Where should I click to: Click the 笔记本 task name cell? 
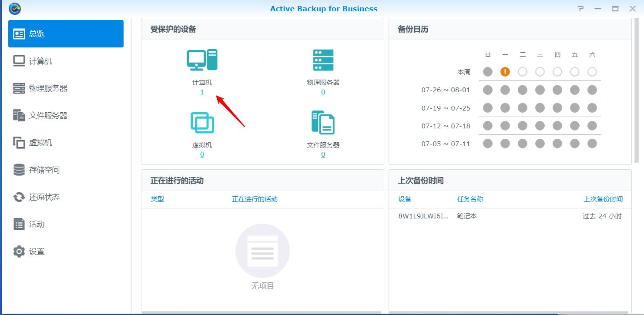(x=467, y=216)
